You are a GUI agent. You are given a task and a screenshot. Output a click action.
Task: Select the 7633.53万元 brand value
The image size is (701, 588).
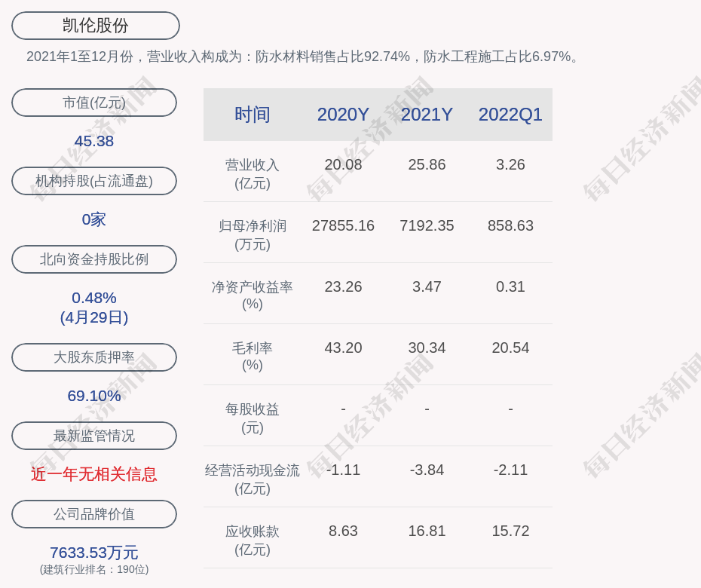coord(94,553)
